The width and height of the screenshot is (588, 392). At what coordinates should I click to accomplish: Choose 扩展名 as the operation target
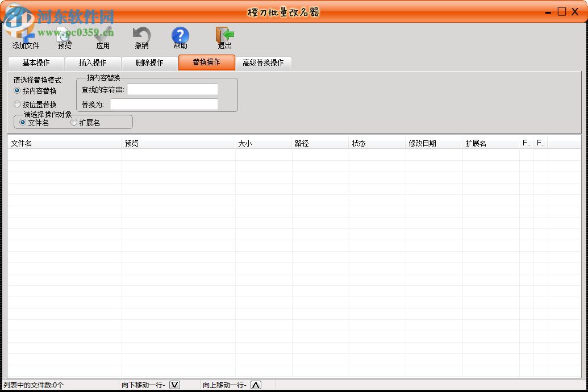[x=74, y=122]
